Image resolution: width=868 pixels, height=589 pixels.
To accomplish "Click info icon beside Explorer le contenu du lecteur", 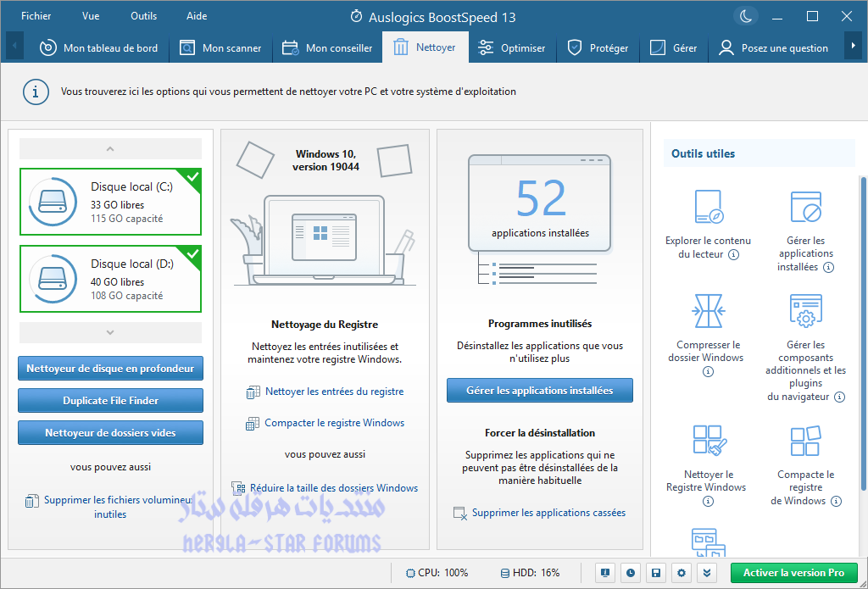I will click(x=733, y=254).
